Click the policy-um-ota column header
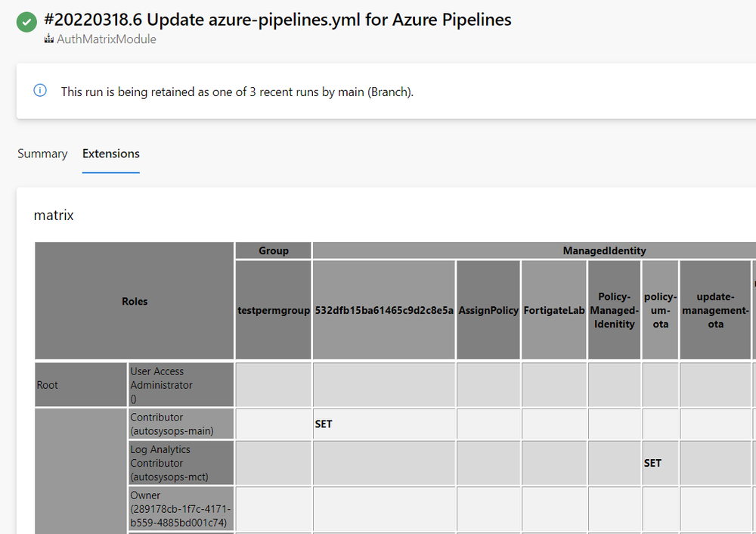 click(660, 310)
